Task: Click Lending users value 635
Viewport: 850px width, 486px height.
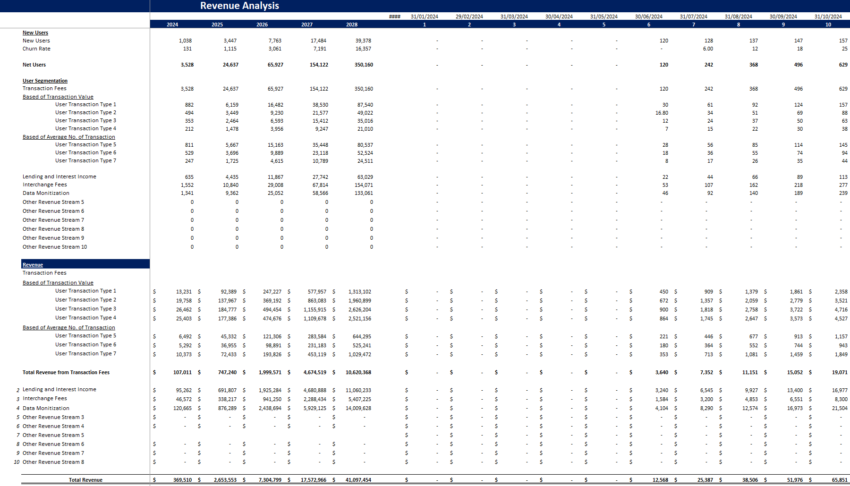Action: click(189, 177)
